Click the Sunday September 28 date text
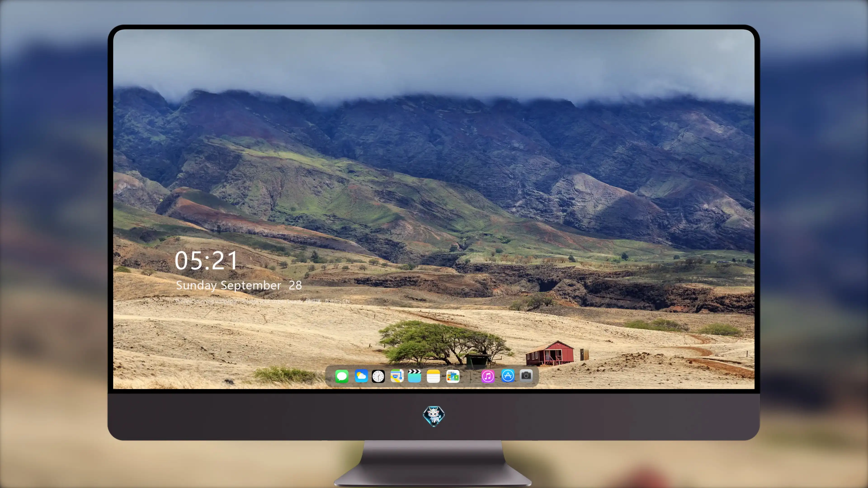The image size is (868, 488). click(239, 285)
